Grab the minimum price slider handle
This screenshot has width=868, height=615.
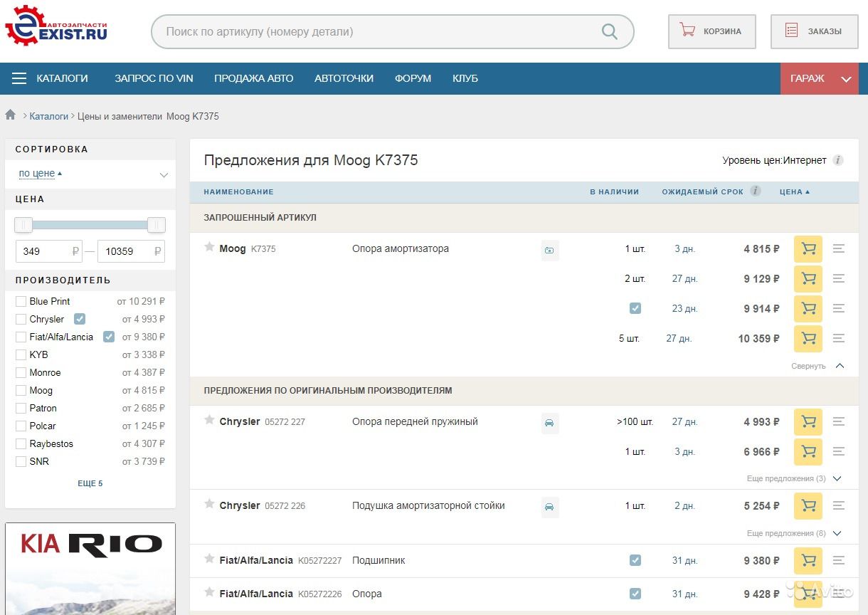[x=23, y=225]
